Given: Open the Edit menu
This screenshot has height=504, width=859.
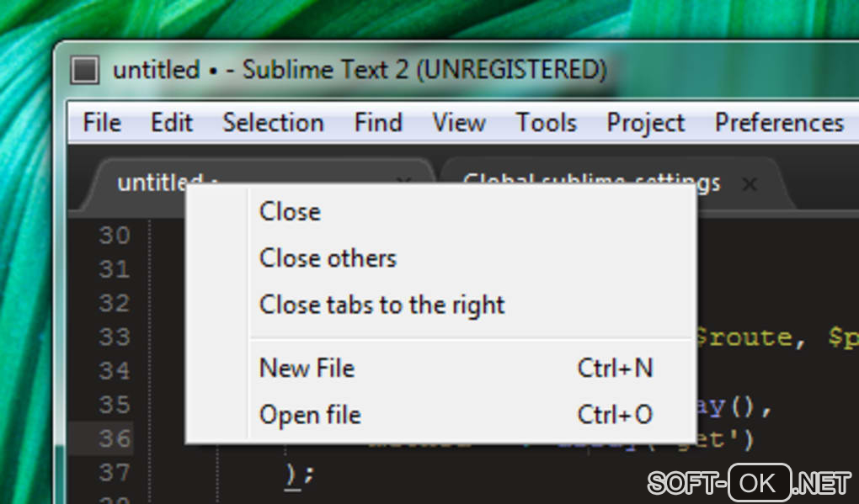Looking at the screenshot, I should pyautogui.click(x=172, y=123).
